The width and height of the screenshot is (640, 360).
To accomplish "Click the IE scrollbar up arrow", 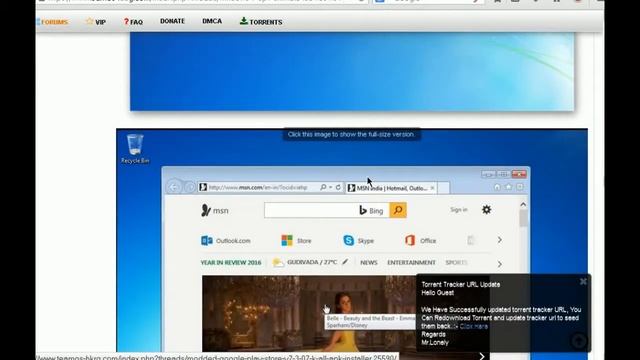I will (x=523, y=204).
